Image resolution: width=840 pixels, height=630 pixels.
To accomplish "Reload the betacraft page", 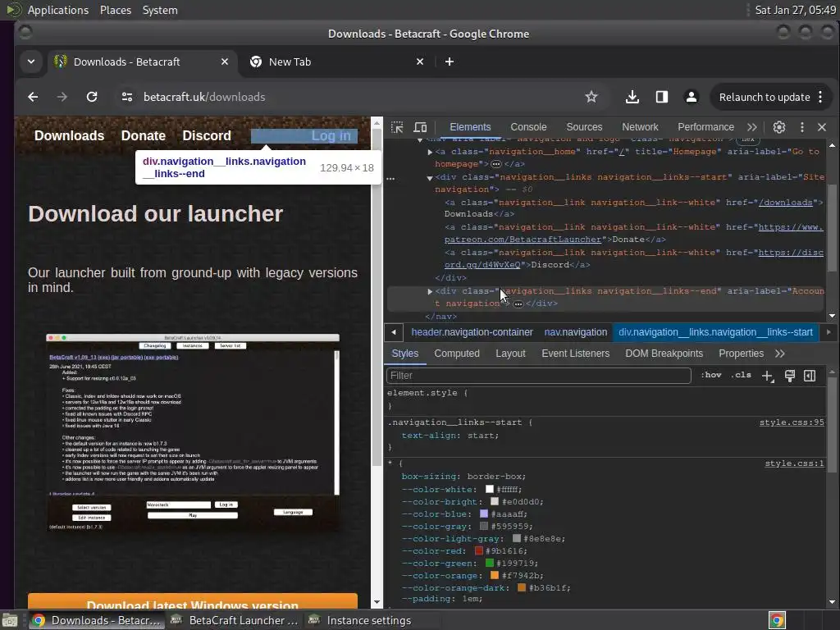I will 92,97.
